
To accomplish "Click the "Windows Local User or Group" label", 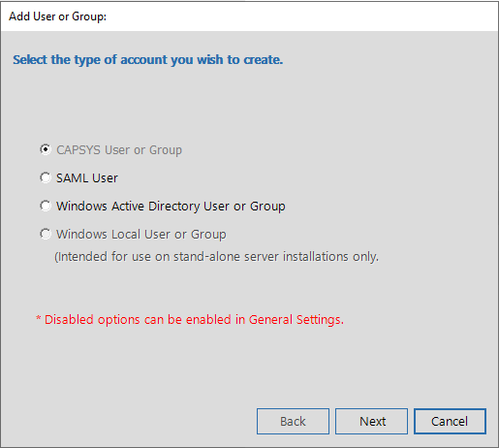I will 141,235.
